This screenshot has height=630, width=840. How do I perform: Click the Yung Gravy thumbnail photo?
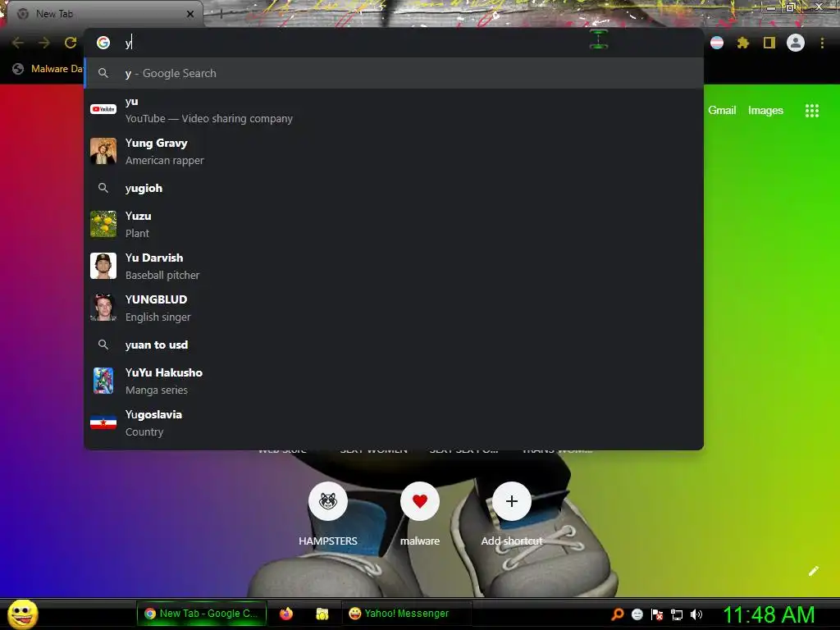(x=103, y=151)
